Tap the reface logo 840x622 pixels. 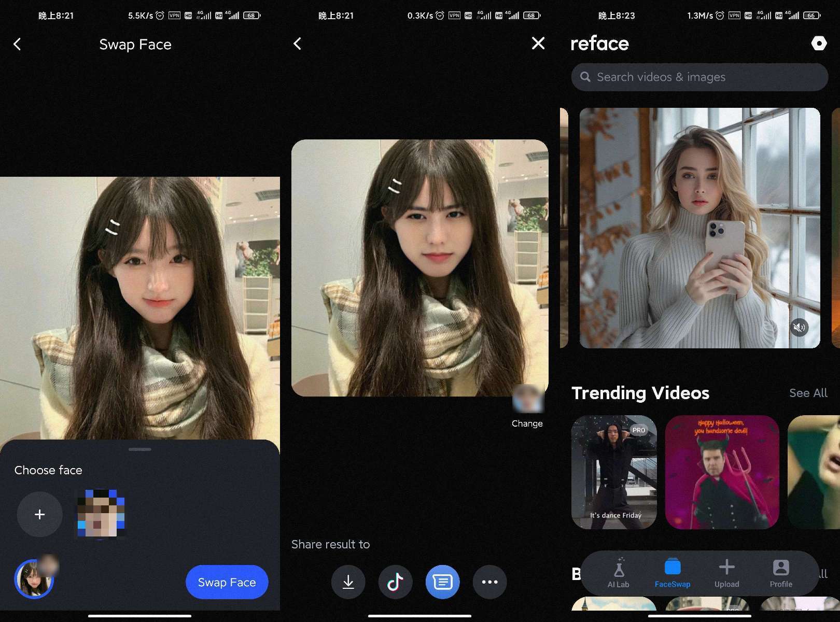(x=600, y=44)
